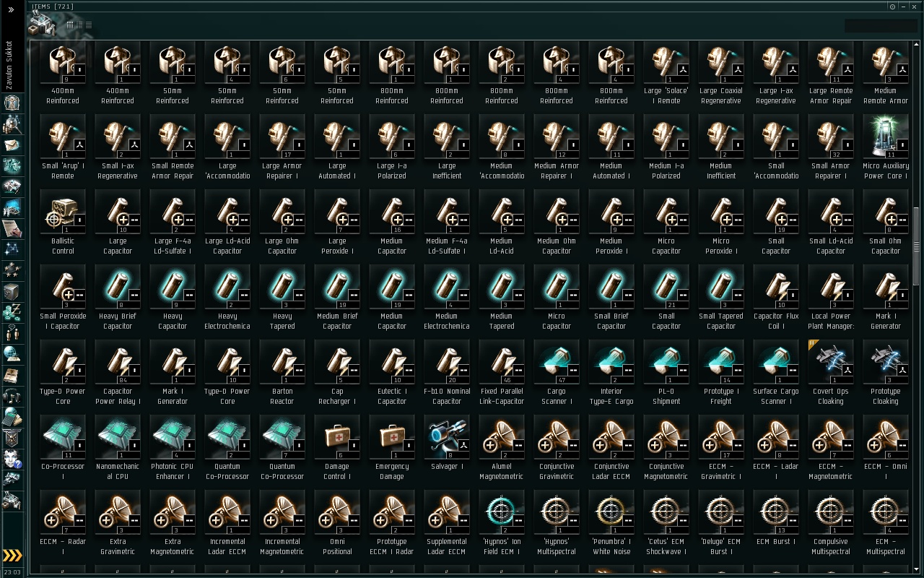The height and width of the screenshot is (578, 924).
Task: Select the Heavy Electrochemica item
Action: pyautogui.click(x=227, y=298)
